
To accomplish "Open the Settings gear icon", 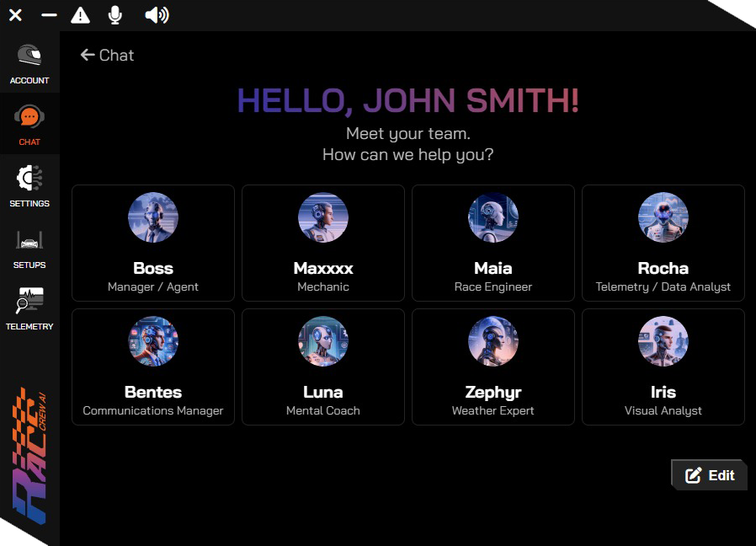I will (29, 179).
